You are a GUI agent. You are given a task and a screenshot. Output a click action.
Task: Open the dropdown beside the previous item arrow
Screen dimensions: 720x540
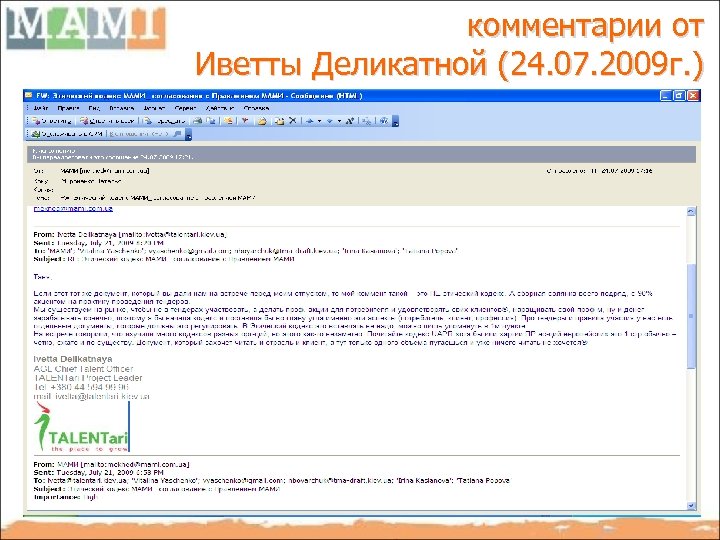320,121
